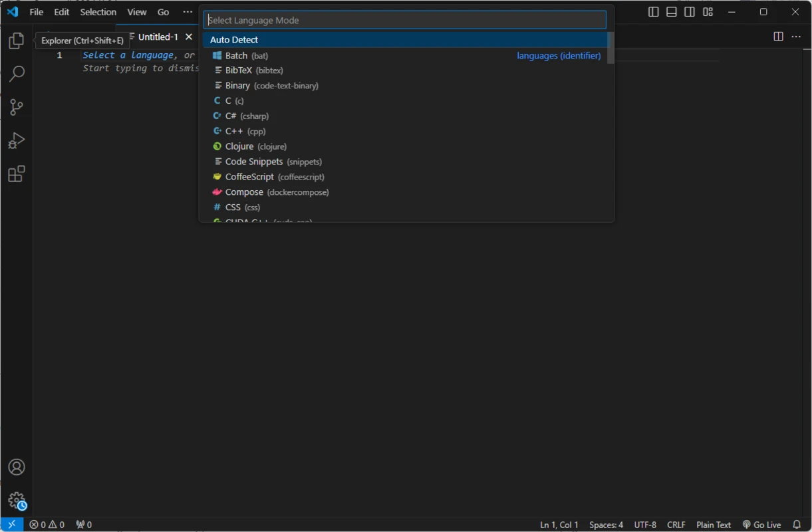812x532 pixels.
Task: Select Binary (code-text-binary) language
Action: click(x=404, y=86)
